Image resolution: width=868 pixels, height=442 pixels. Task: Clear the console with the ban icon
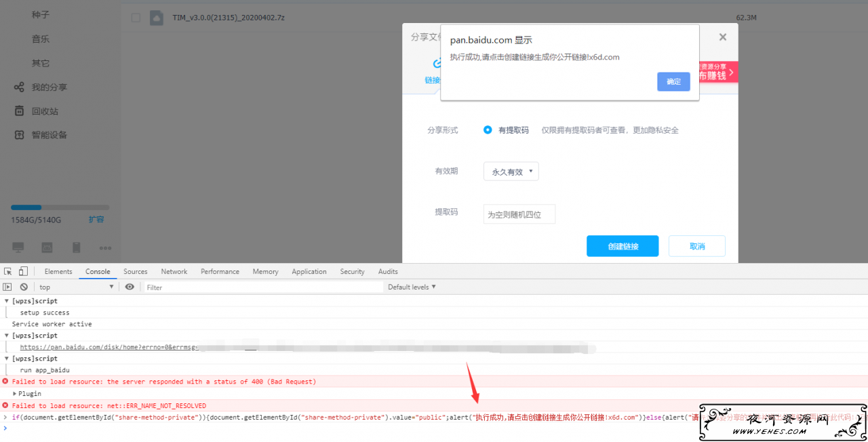tap(24, 287)
